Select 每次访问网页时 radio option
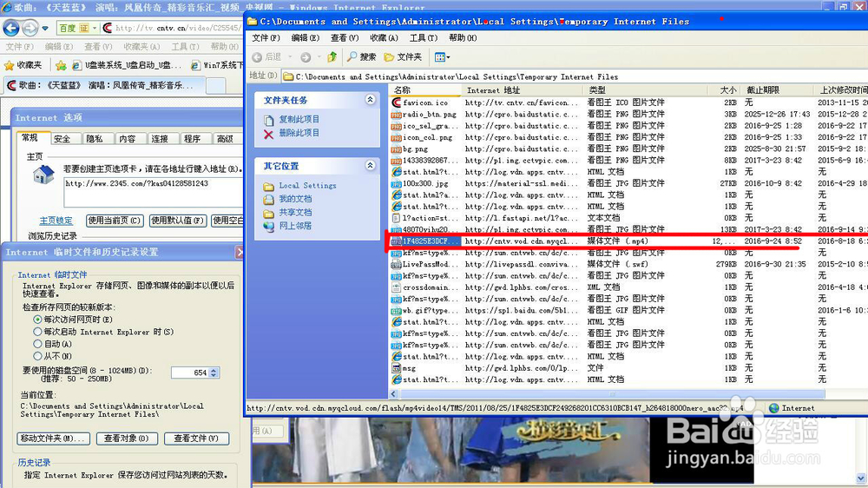 [37, 320]
